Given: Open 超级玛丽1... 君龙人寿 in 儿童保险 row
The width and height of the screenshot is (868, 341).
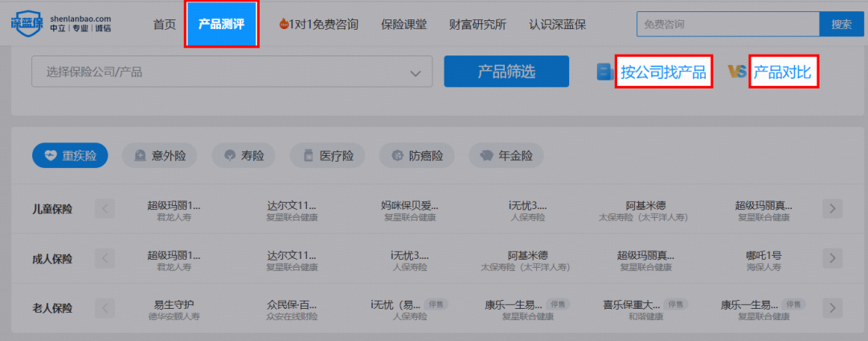Looking at the screenshot, I should click(x=174, y=211).
